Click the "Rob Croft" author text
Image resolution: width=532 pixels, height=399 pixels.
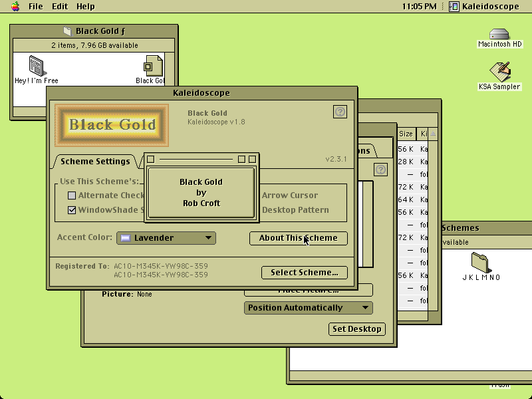coord(201,203)
